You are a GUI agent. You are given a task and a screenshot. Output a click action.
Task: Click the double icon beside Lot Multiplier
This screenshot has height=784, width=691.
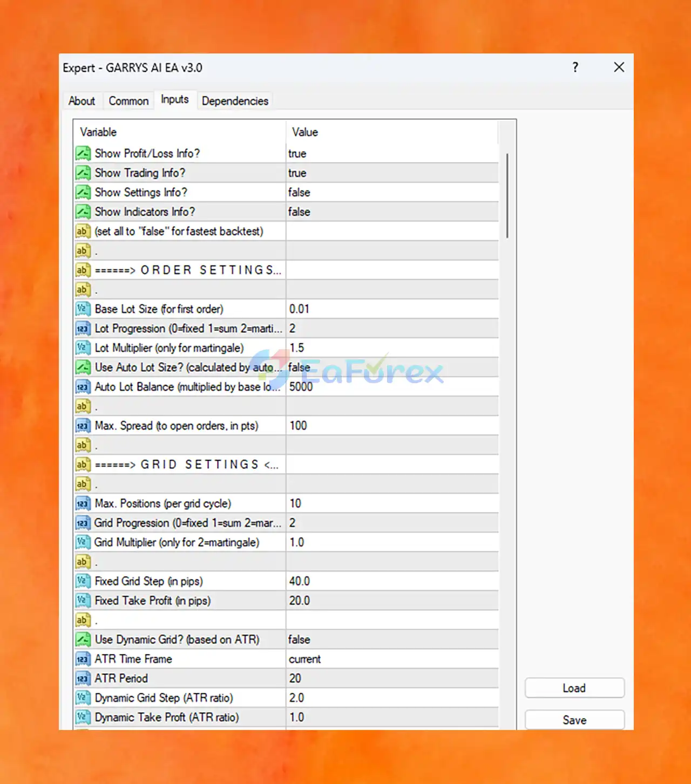[83, 347]
